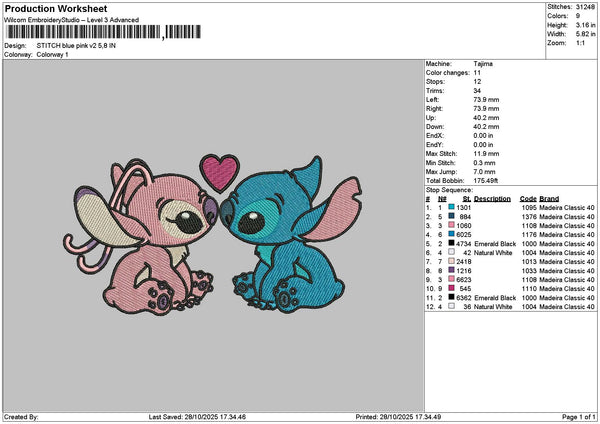Image resolution: width=600 pixels, height=424 pixels.
Task: Click the Total Bobbin value 175.49ft
Action: (486, 181)
